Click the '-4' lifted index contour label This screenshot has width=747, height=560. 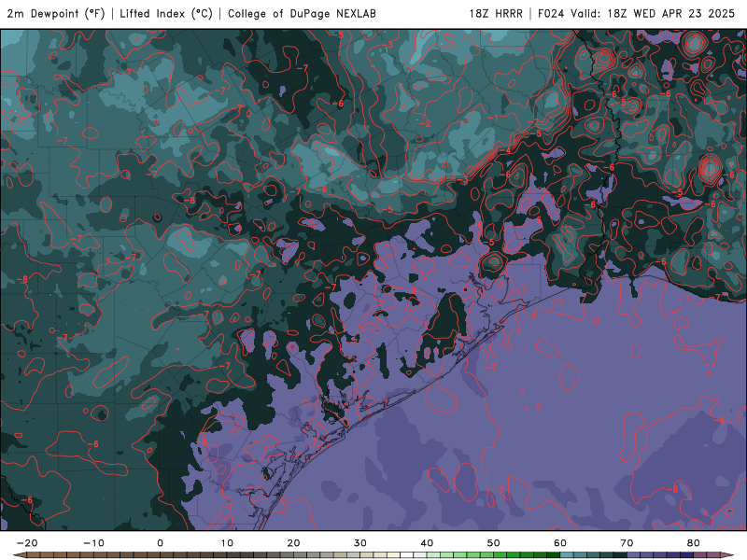tap(505, 150)
